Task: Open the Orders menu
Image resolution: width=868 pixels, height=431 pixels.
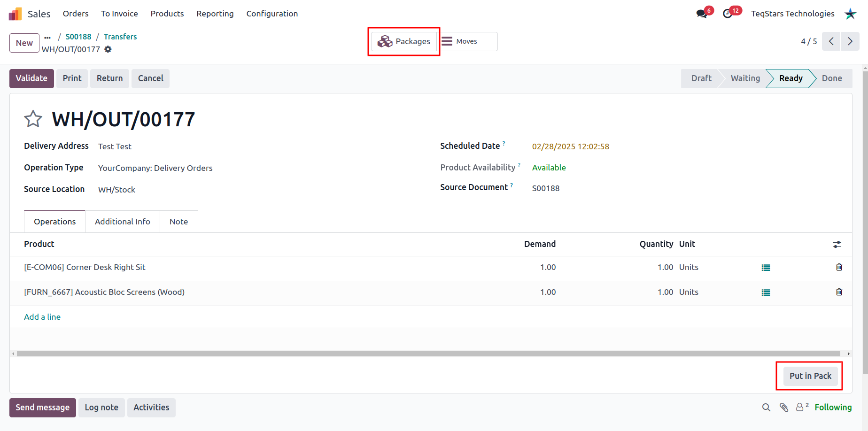Action: (76, 14)
